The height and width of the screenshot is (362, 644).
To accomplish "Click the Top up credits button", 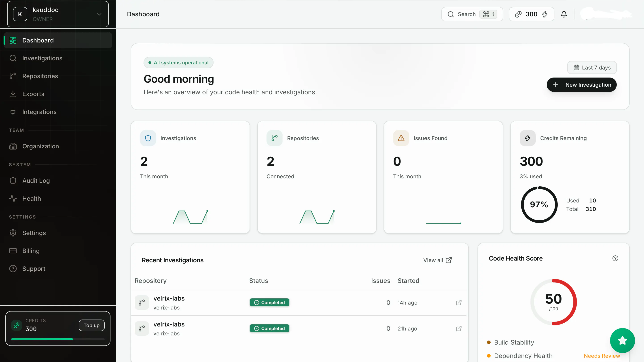I will tap(91, 325).
